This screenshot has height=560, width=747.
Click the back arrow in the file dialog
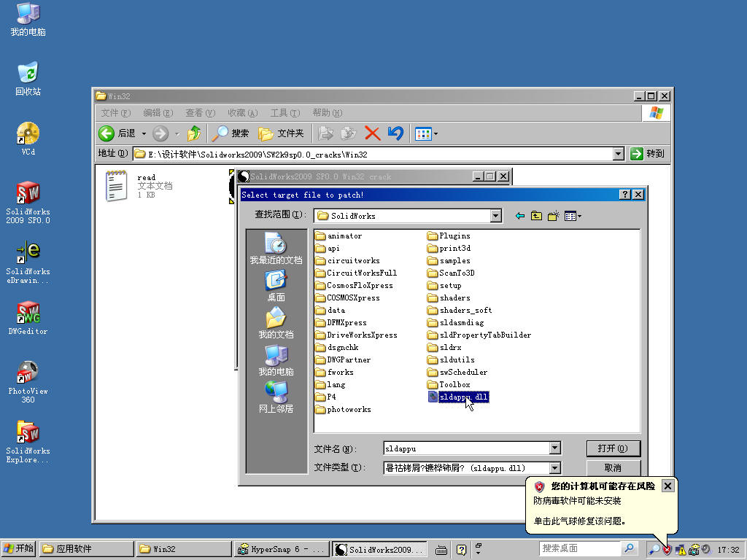(519, 216)
